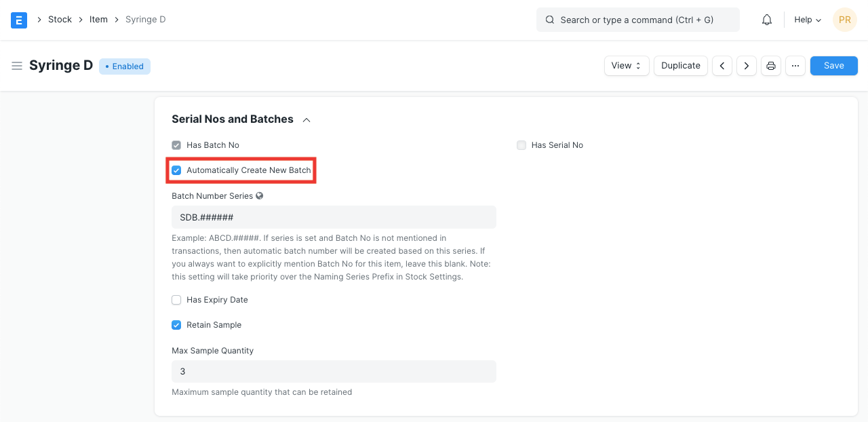Click the Save button

pyautogui.click(x=833, y=66)
